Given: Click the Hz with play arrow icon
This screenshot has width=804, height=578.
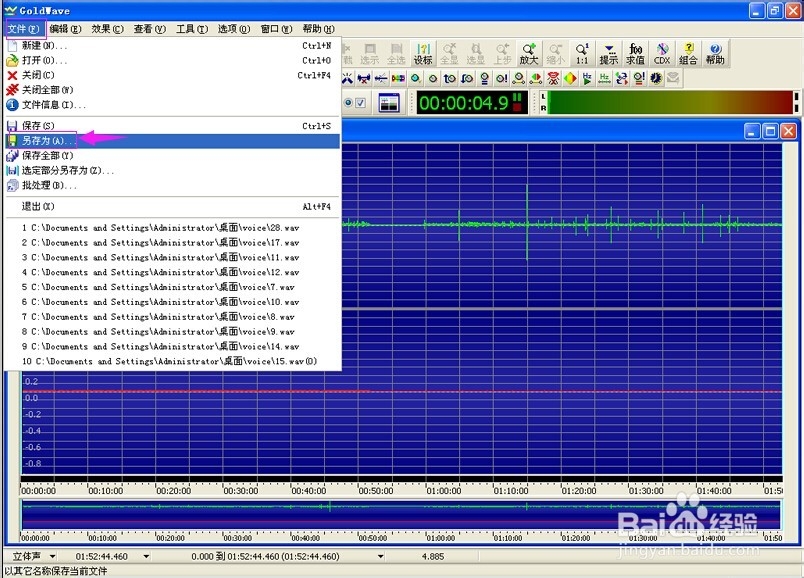Looking at the screenshot, I should tap(588, 78).
